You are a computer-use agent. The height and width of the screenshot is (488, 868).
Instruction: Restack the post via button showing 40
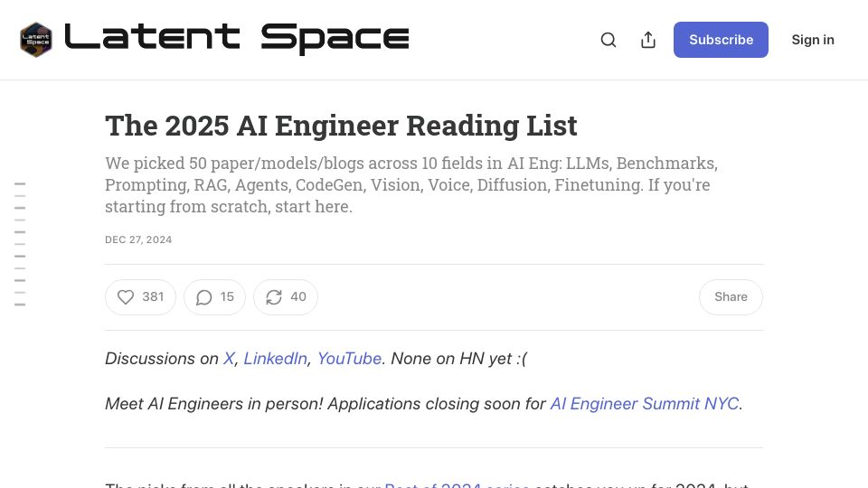[286, 297]
